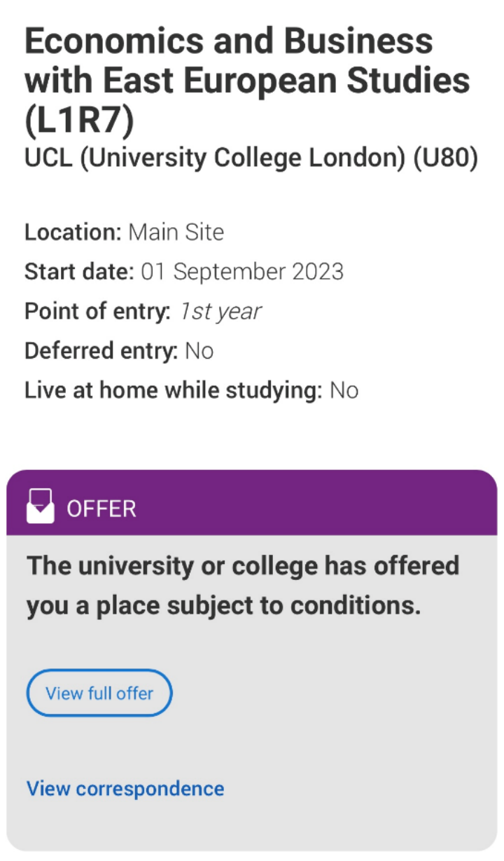Screen dimensions: 504x861
Task: Click the OFFER status label text
Action: coord(101,509)
